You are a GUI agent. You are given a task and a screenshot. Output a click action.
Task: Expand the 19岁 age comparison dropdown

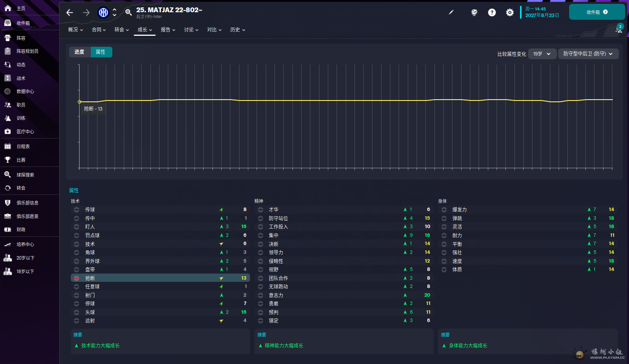tap(542, 54)
